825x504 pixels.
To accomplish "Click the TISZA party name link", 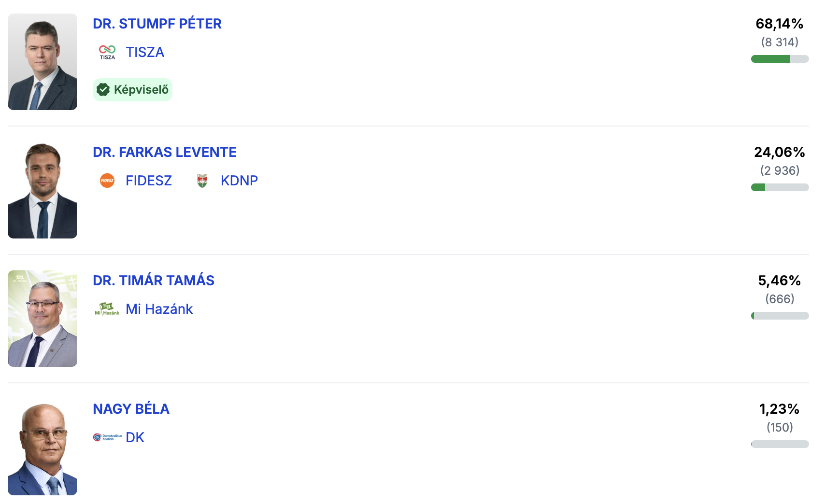I will tap(145, 52).
